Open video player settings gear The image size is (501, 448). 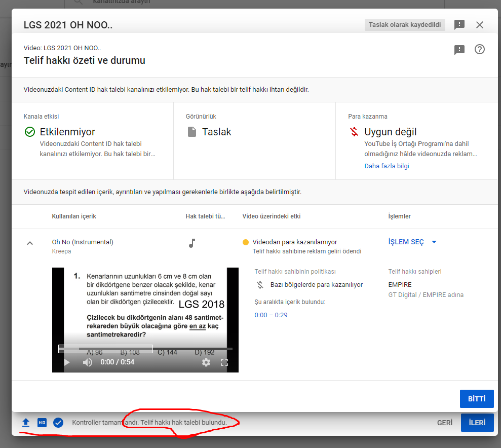tap(206, 362)
